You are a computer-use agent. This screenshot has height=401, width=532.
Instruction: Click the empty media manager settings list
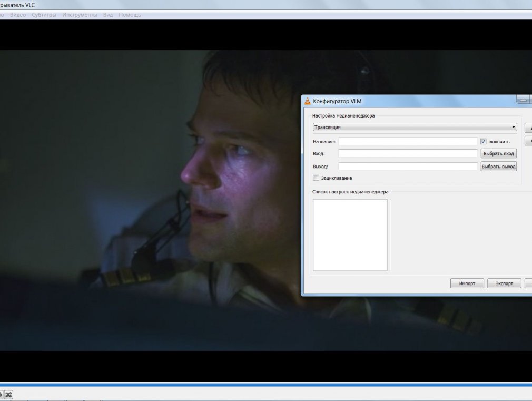pos(350,235)
